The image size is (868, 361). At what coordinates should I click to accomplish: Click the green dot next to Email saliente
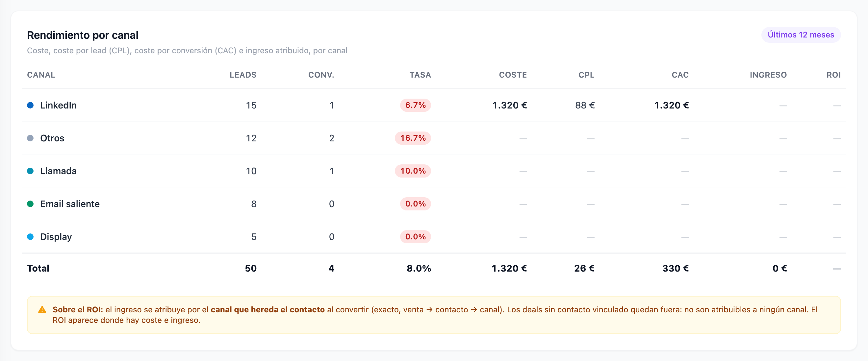click(x=30, y=204)
